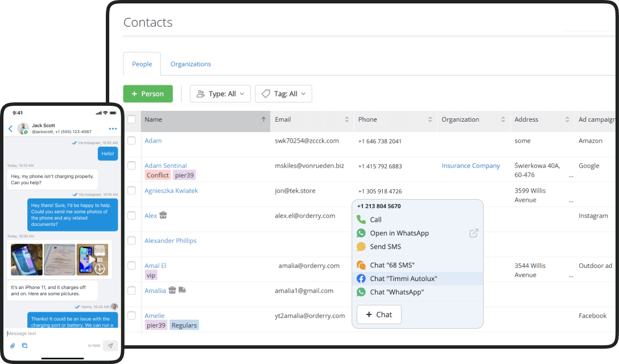Image resolution: width=619 pixels, height=364 pixels.
Task: Toggle the select-all checkbox in table header
Action: (131, 119)
